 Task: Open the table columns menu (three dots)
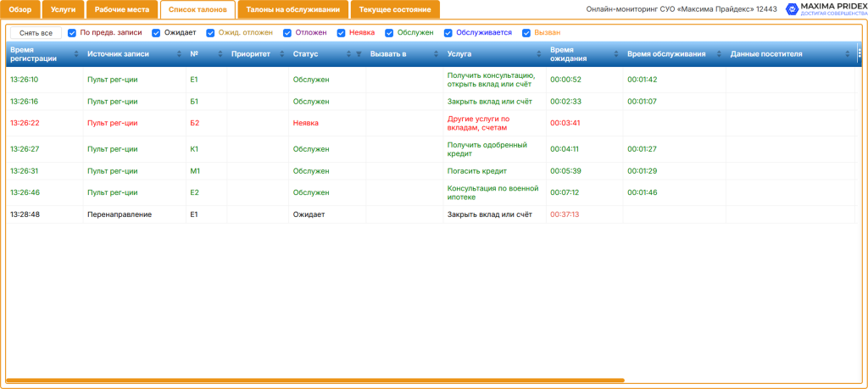pyautogui.click(x=860, y=53)
